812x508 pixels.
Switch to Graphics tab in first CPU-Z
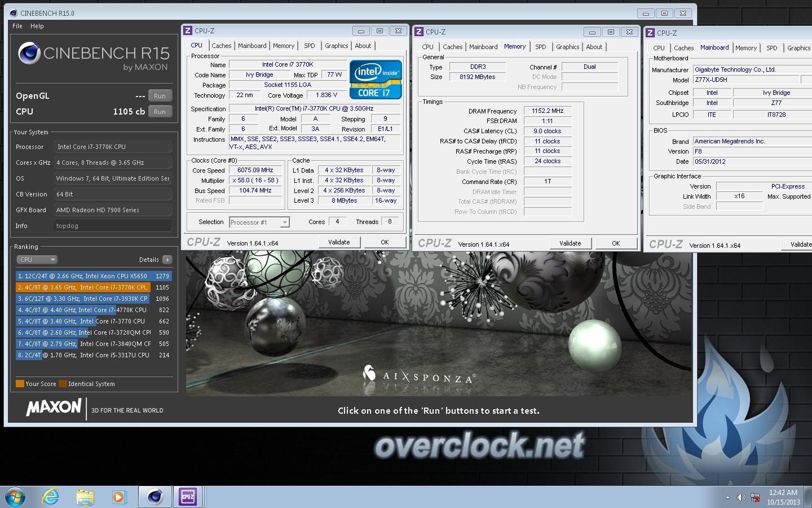click(337, 46)
